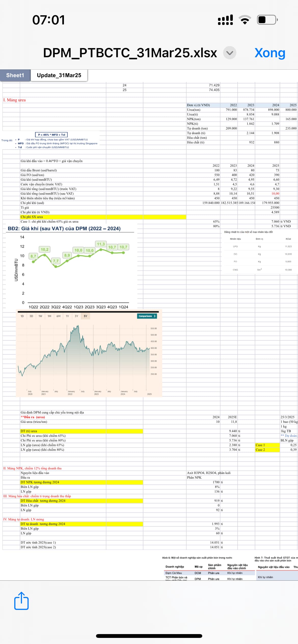Screen dimensions: 298x644
Task: Select the red 10,00 gas price value
Action: click(275, 194)
